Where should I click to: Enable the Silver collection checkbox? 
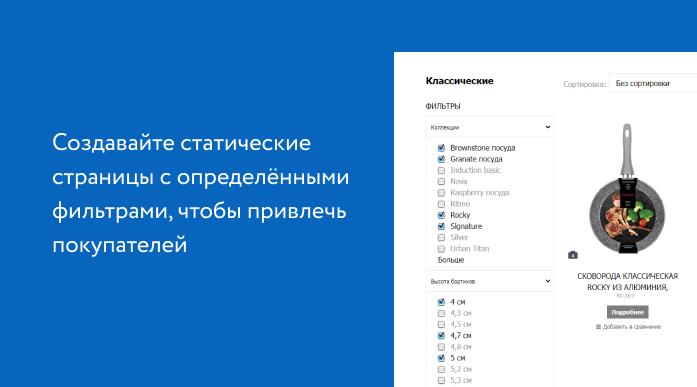(441, 237)
